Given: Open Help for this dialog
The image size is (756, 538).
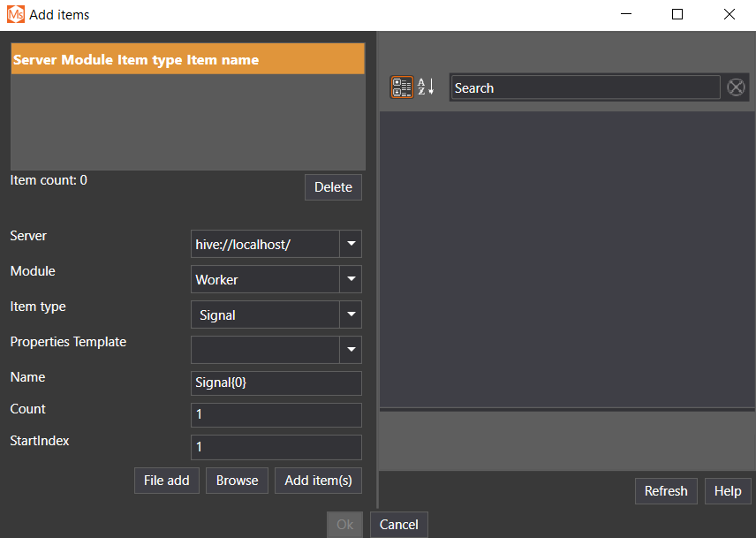Looking at the screenshot, I should click(728, 491).
